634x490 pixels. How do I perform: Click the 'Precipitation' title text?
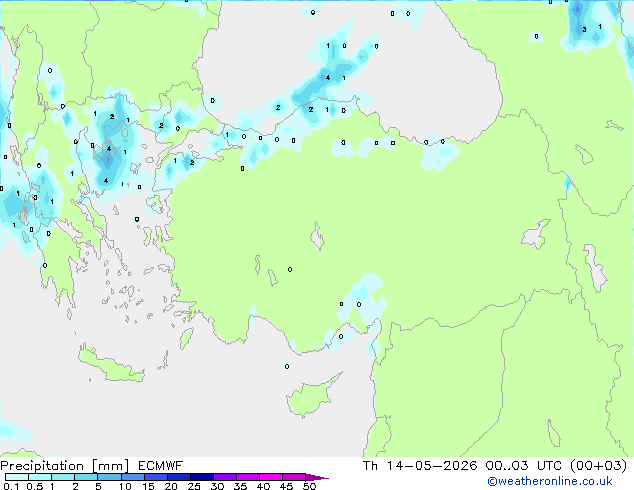[42, 466]
